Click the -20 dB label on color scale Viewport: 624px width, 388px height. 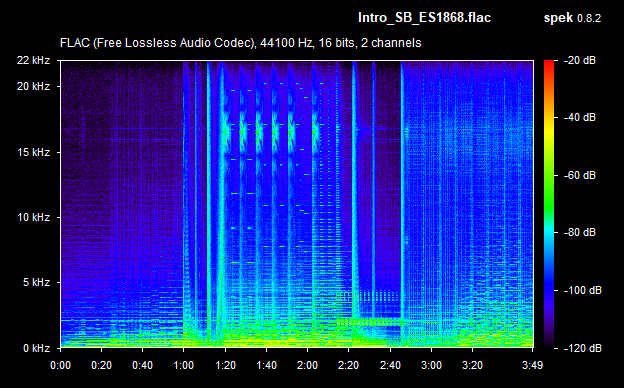point(580,60)
